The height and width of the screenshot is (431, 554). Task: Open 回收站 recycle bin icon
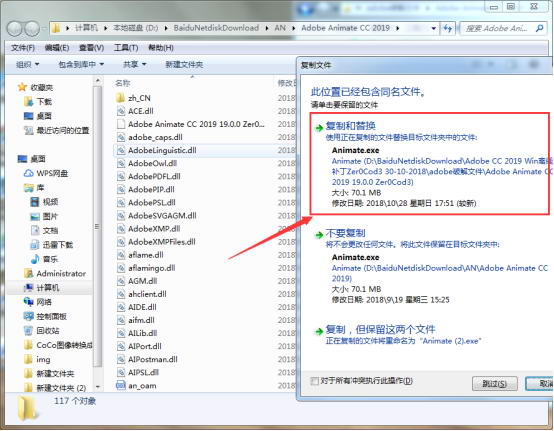28,331
